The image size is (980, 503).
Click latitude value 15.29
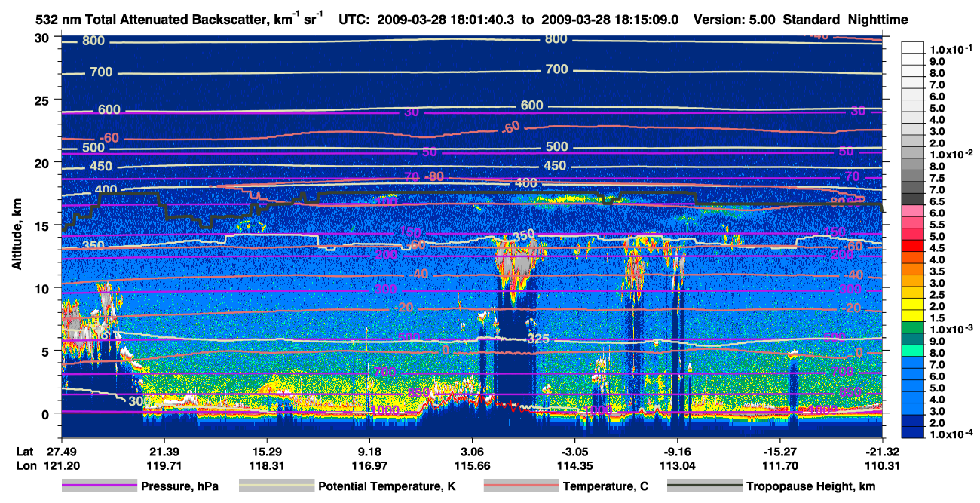266,452
